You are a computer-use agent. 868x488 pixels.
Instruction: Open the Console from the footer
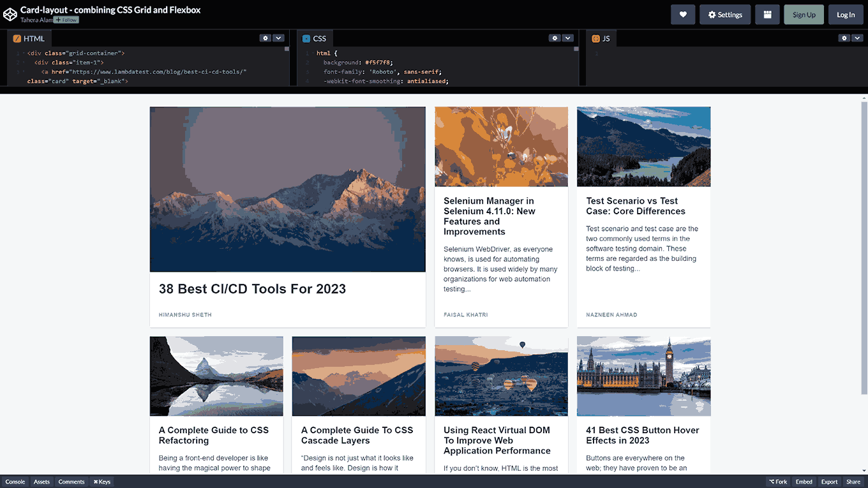(x=15, y=482)
